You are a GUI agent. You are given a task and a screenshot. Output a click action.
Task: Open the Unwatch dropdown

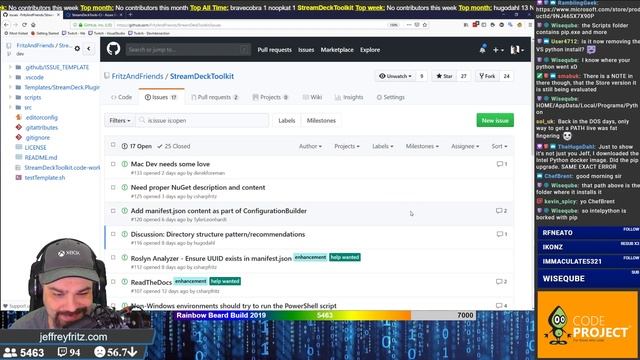pyautogui.click(x=395, y=76)
